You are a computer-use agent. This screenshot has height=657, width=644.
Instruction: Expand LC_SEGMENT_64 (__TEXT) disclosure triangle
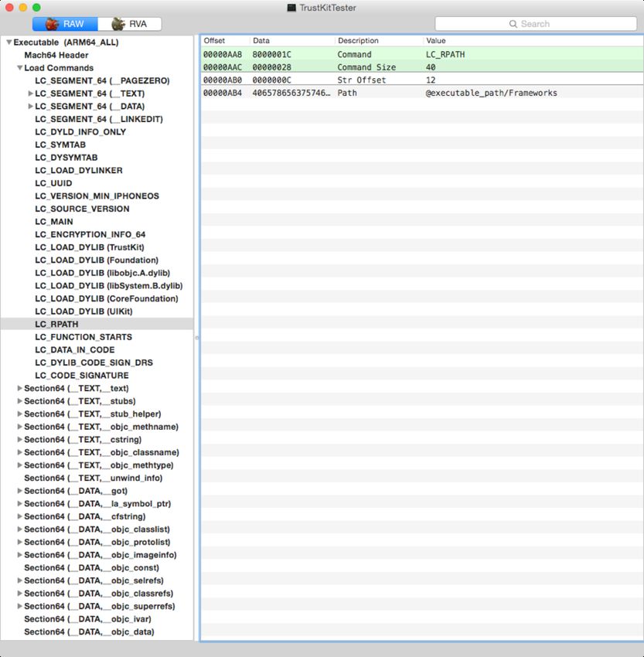tap(30, 94)
